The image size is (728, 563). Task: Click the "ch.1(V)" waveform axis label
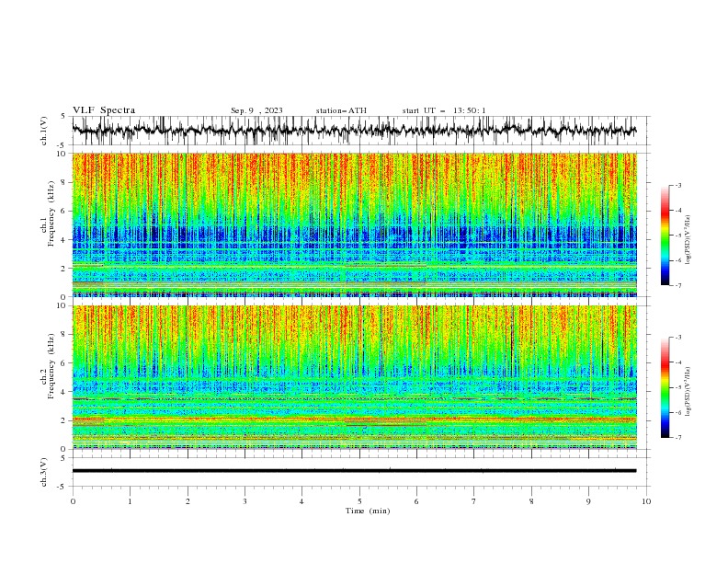point(44,131)
